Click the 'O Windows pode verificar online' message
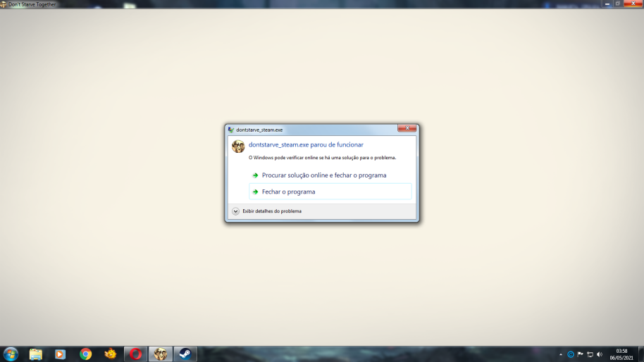 (323, 158)
